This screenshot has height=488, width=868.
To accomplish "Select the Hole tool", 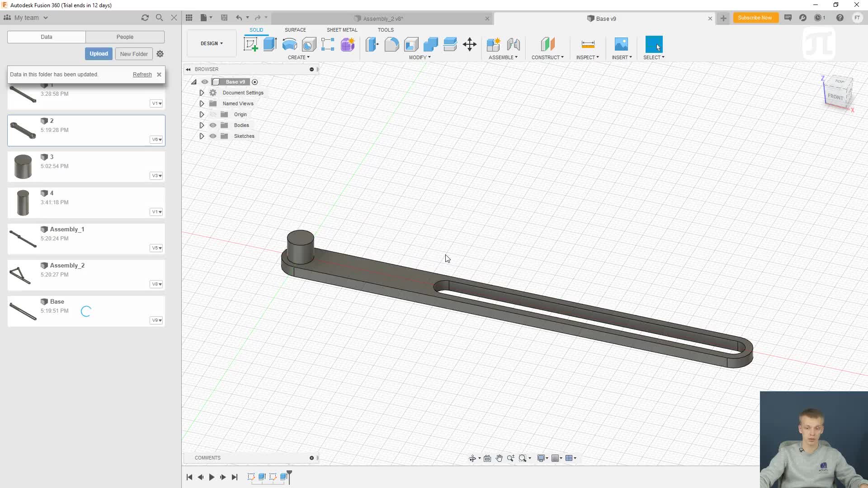I will pyautogui.click(x=309, y=44).
